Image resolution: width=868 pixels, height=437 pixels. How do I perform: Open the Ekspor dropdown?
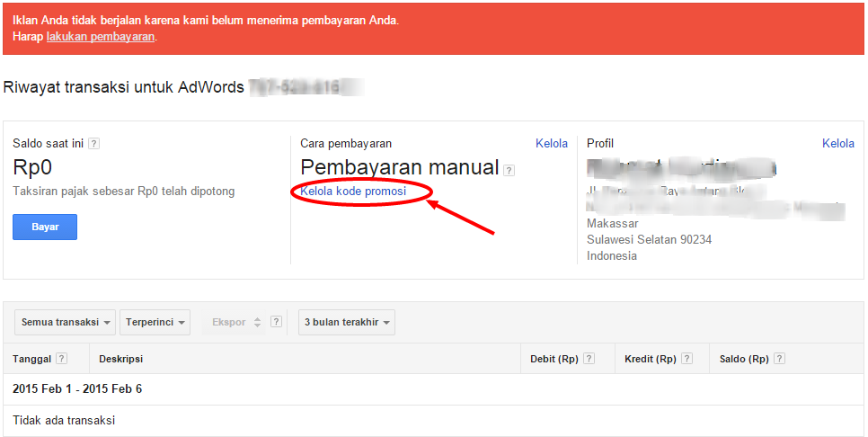point(235,322)
